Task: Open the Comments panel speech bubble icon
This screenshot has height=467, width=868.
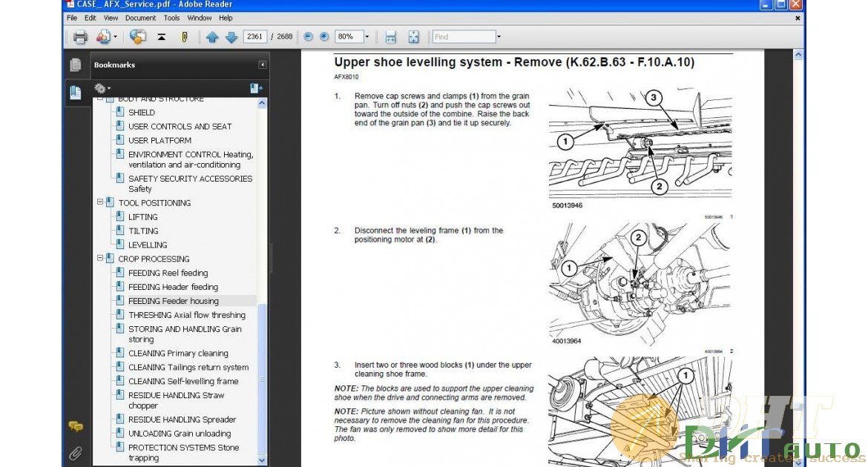Action: pyautogui.click(x=76, y=426)
